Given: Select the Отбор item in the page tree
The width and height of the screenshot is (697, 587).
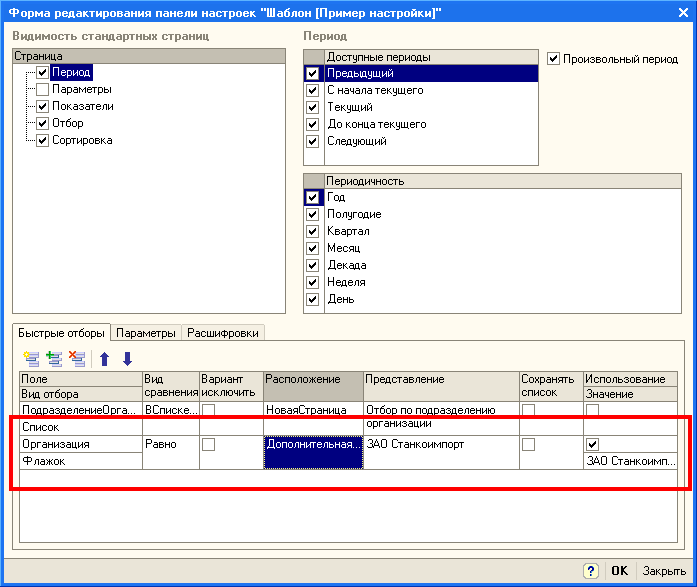Looking at the screenshot, I should [67, 124].
